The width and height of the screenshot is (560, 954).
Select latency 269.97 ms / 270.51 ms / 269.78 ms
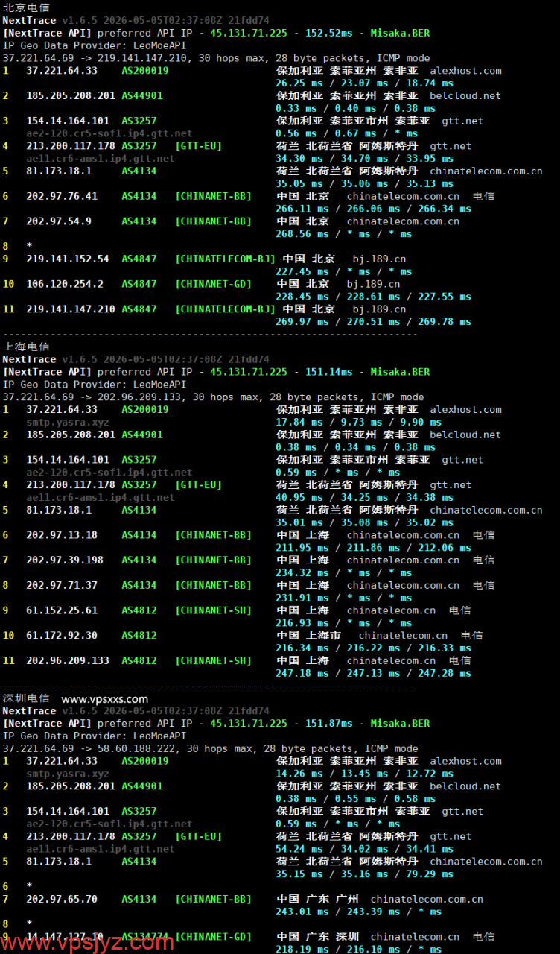click(373, 322)
